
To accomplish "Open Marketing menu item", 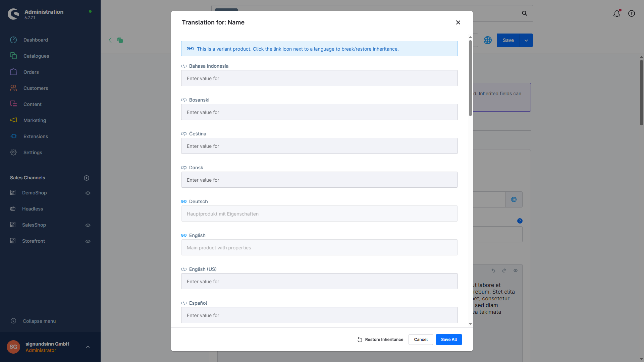I will tap(35, 120).
